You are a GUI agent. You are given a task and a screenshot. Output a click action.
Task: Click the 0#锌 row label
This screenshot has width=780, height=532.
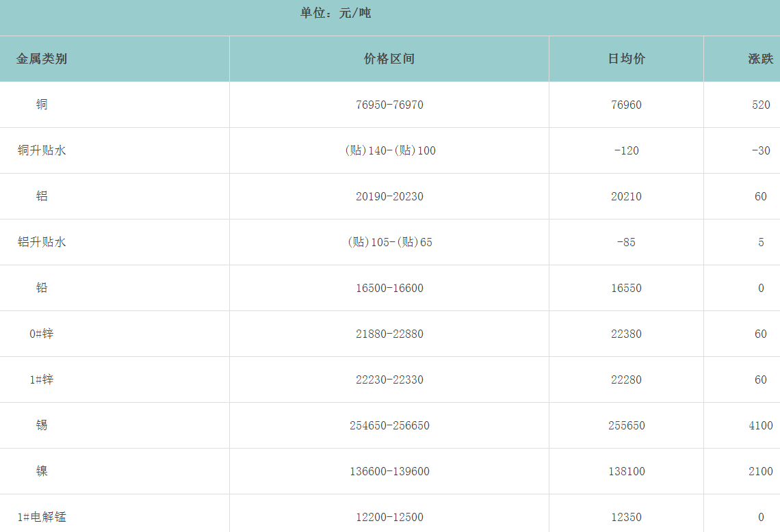[42, 334]
